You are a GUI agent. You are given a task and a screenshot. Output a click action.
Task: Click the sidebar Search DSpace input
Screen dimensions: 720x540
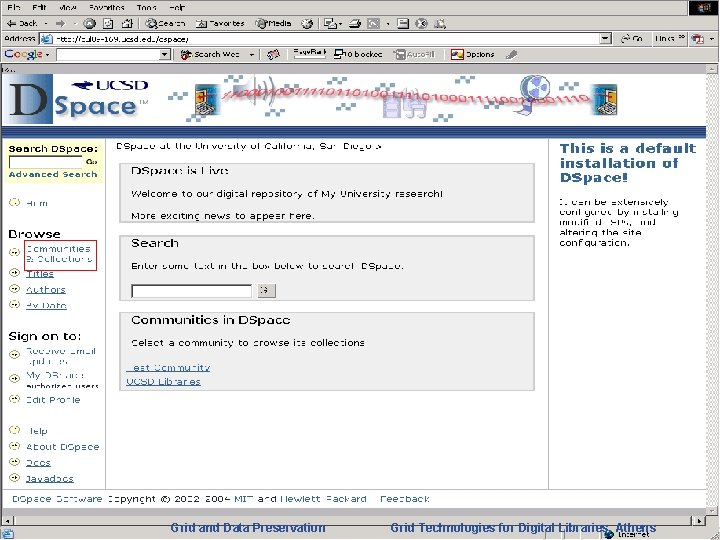(x=45, y=162)
